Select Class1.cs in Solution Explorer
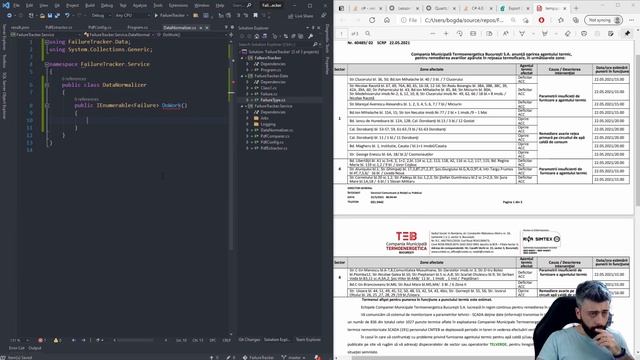 (x=269, y=88)
